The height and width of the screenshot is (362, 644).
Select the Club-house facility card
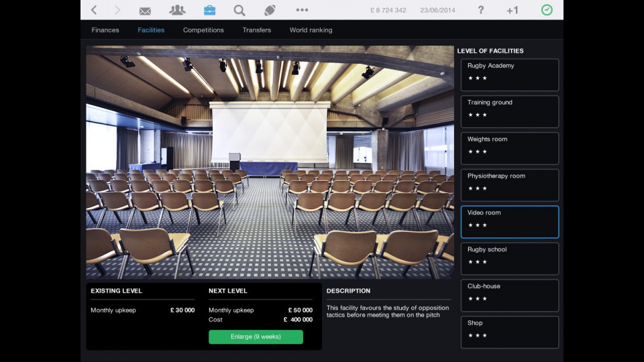point(509,295)
